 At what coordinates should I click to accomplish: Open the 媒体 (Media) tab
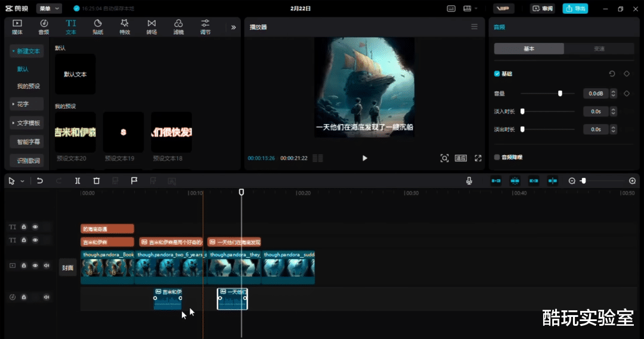point(17,27)
